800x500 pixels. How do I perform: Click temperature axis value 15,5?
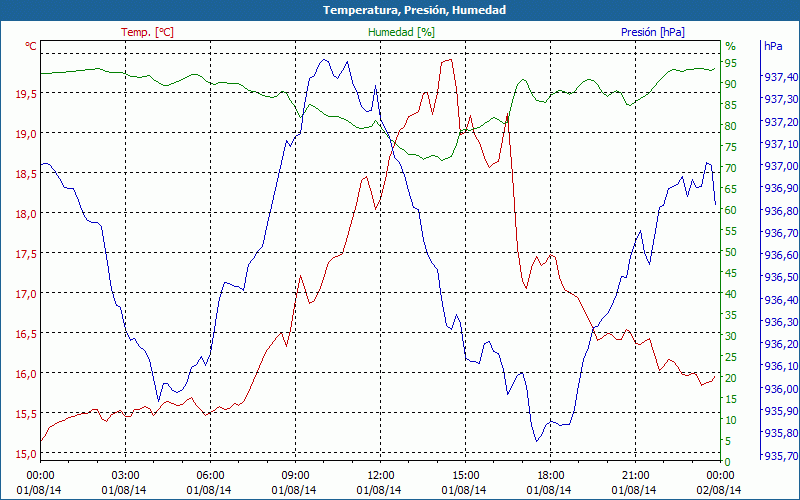pos(27,414)
